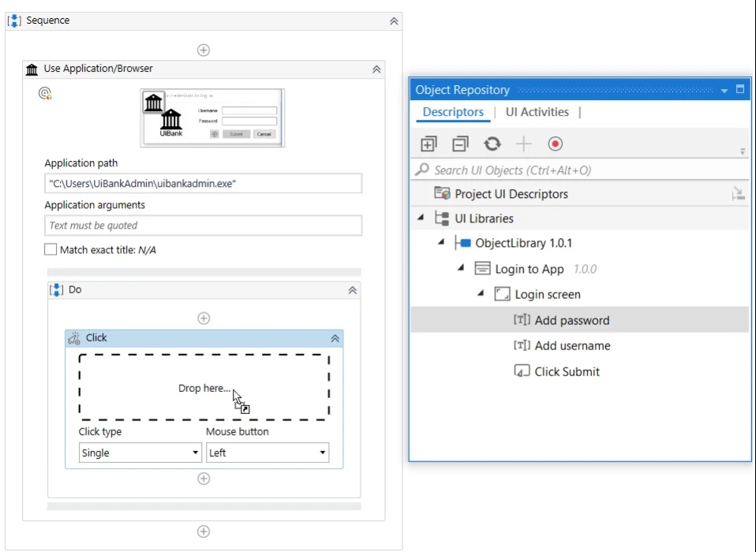Collapse the Do container
The width and height of the screenshot is (756, 552).
coord(353,290)
